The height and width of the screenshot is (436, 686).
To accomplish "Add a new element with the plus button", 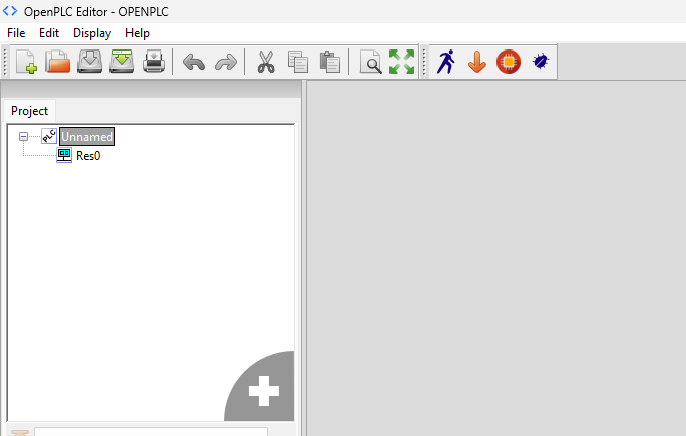I will [264, 391].
